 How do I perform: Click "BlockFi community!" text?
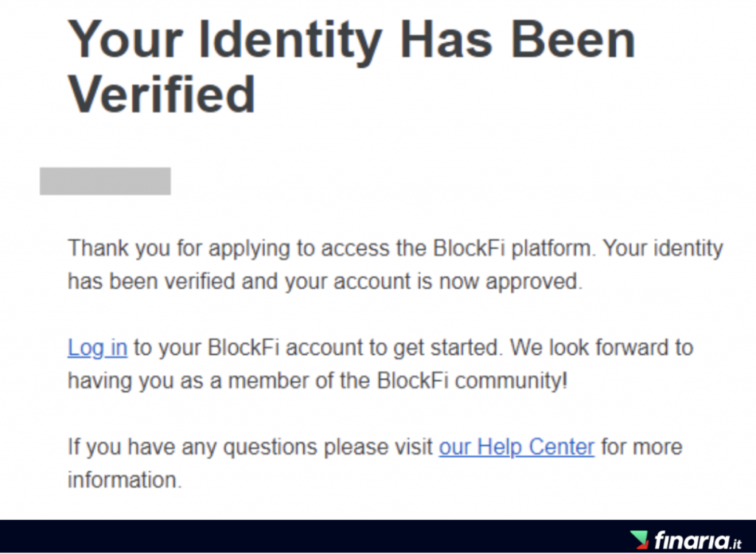click(x=472, y=380)
